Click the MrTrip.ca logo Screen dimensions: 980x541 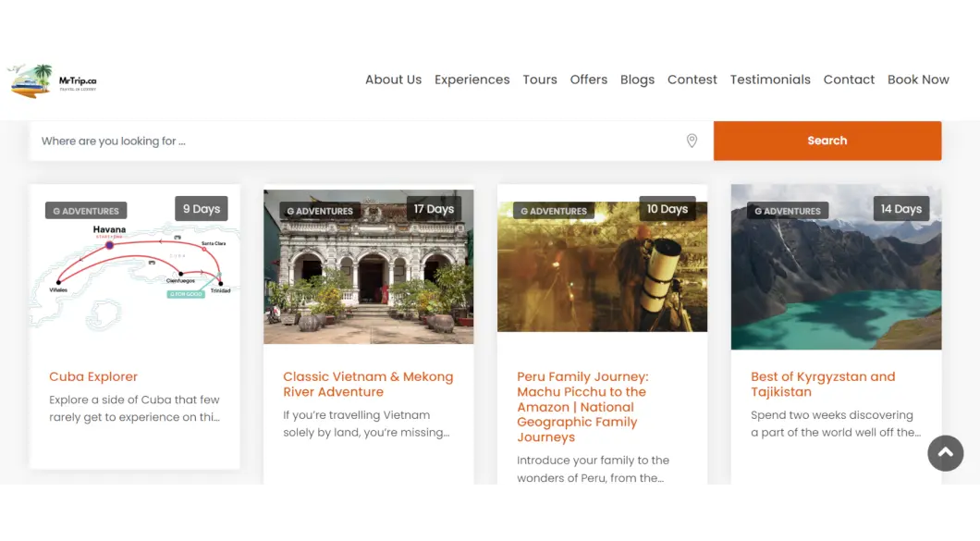click(x=53, y=80)
